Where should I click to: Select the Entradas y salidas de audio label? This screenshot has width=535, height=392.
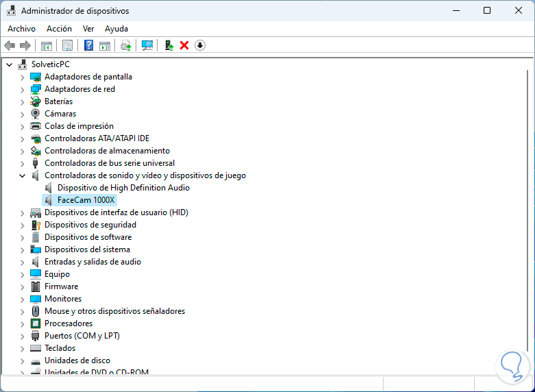pyautogui.click(x=92, y=262)
